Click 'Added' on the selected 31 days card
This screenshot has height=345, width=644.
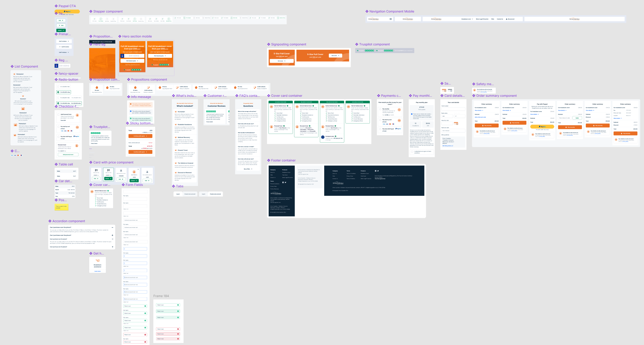[x=108, y=178]
